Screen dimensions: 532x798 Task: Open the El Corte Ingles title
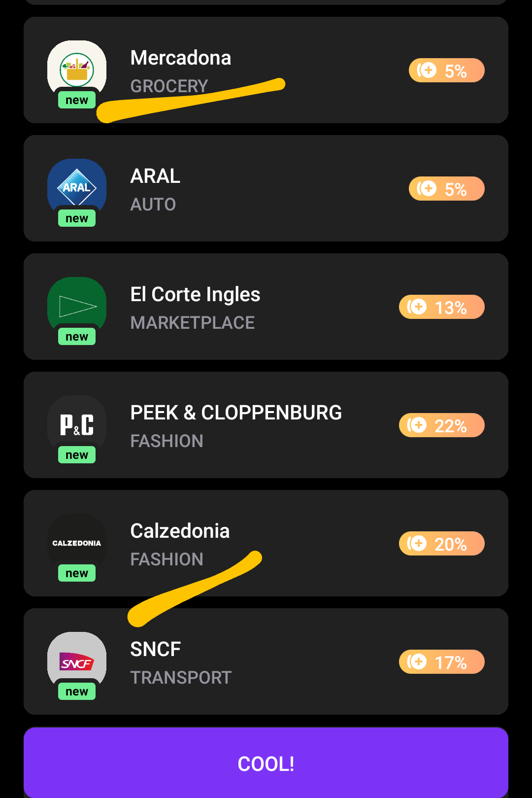pos(195,294)
